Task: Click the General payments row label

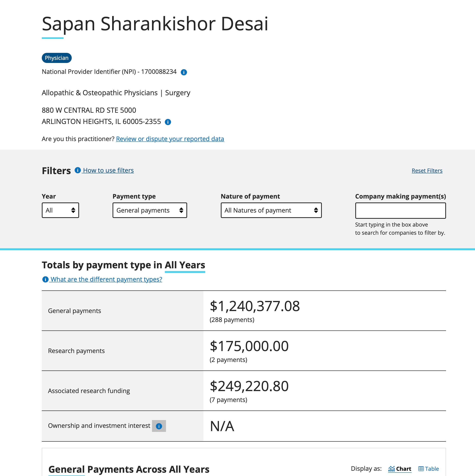Action: 74,311
